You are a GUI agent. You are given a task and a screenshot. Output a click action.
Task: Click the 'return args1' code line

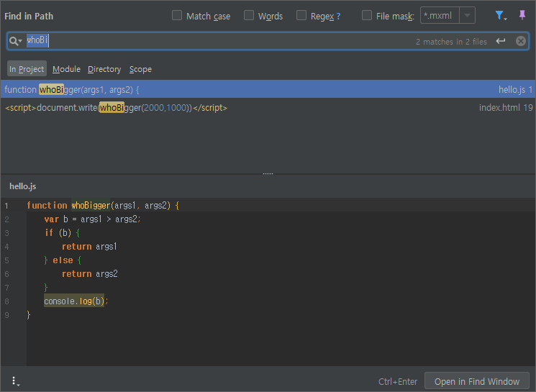[x=89, y=247]
